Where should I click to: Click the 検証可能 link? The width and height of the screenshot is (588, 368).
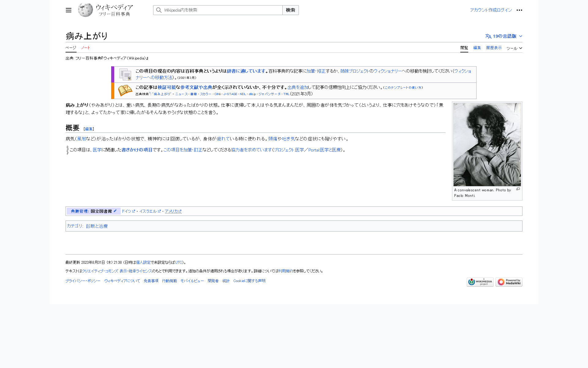pos(167,87)
